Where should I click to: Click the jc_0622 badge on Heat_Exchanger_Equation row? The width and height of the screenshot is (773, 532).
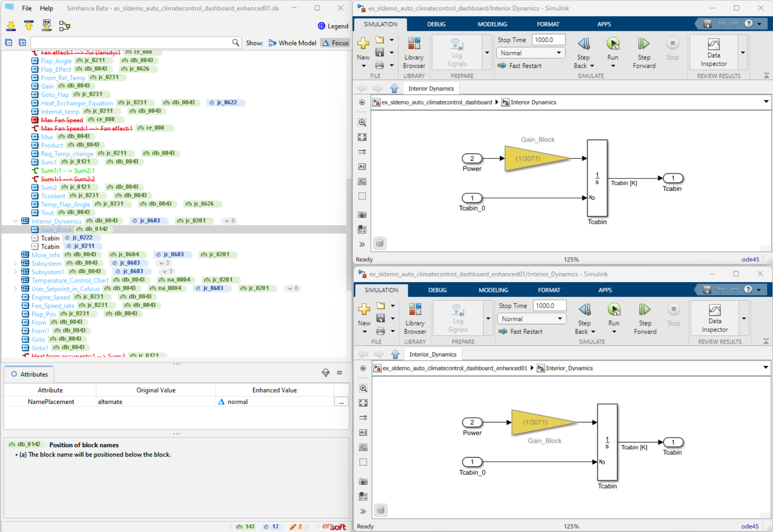226,102
